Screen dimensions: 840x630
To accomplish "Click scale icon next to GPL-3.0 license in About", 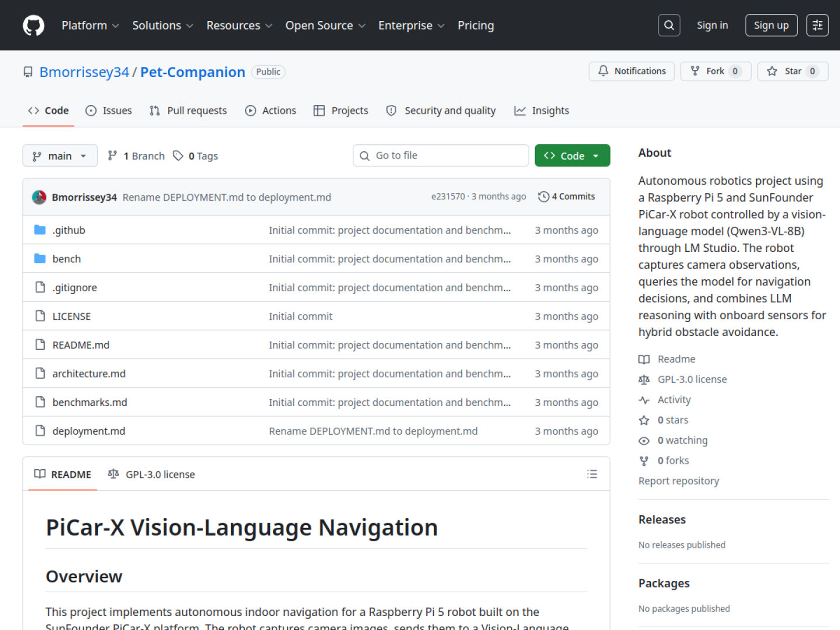I will pos(644,380).
